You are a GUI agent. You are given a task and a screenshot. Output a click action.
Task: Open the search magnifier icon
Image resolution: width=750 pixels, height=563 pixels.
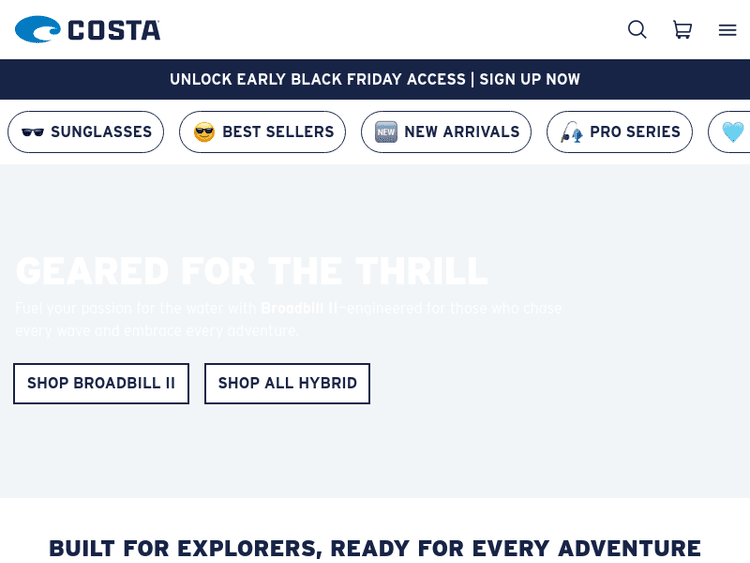point(637,29)
